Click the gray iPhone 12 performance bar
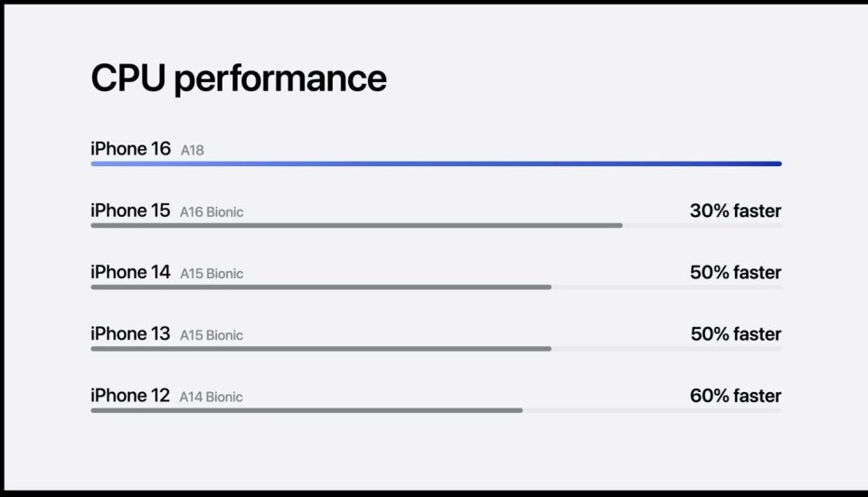 pyautogui.click(x=307, y=409)
